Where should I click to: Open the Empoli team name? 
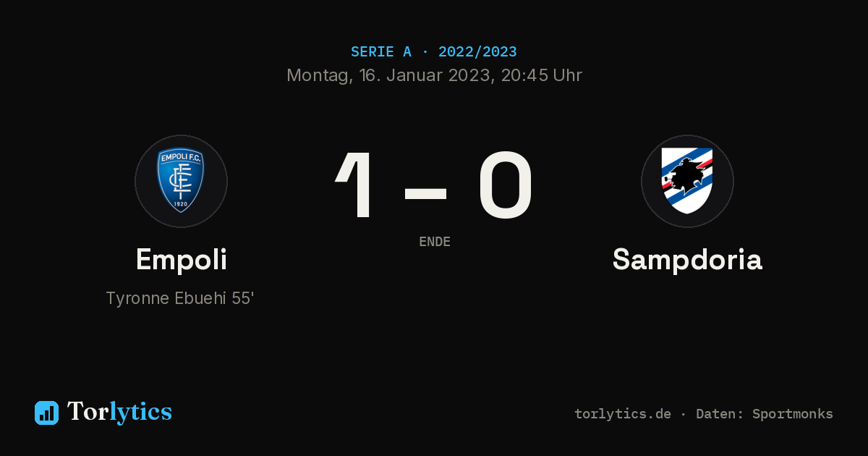(182, 260)
